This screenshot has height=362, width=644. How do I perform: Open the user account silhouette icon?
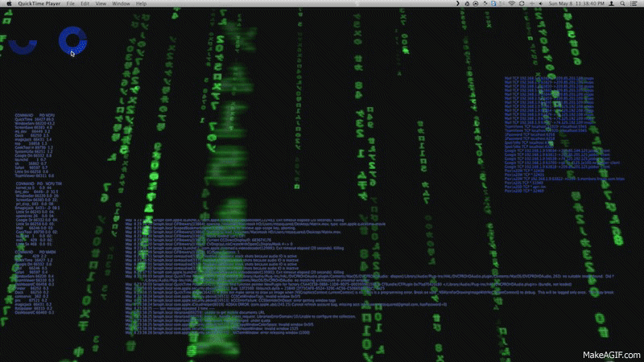point(612,4)
